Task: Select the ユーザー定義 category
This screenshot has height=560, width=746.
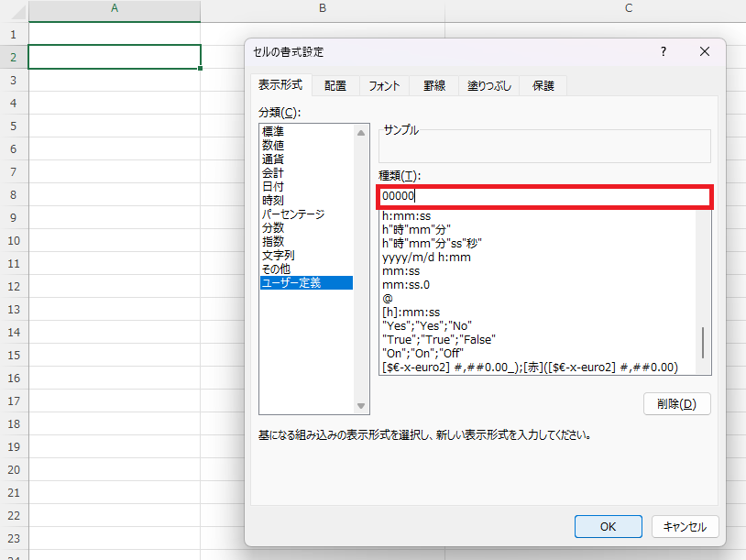Action: tap(306, 283)
